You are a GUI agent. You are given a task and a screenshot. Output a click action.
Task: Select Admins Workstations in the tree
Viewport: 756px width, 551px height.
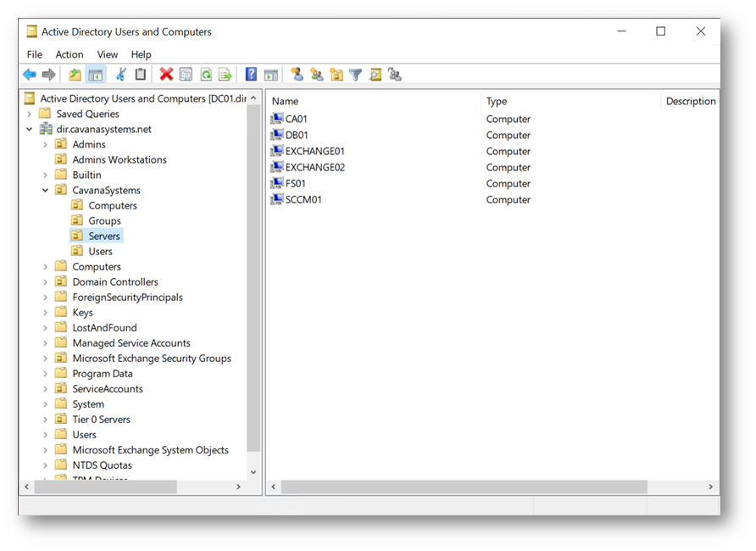(x=120, y=159)
